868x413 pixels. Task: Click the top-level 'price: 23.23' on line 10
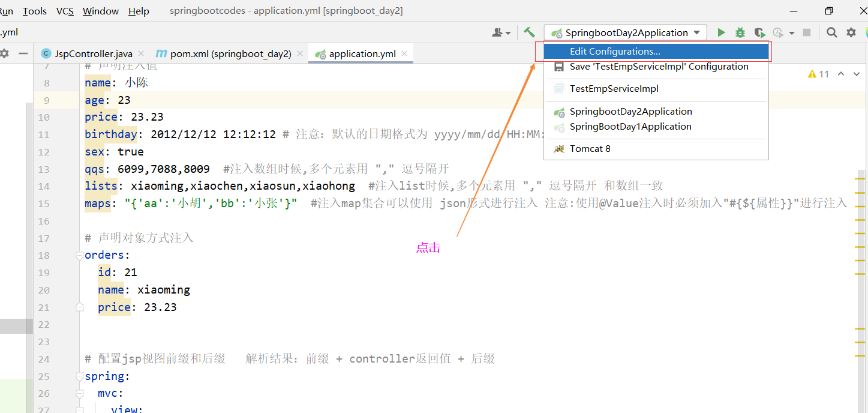click(124, 117)
